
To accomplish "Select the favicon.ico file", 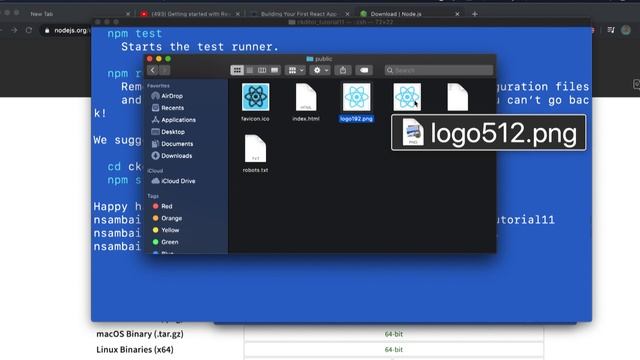I will [256, 97].
